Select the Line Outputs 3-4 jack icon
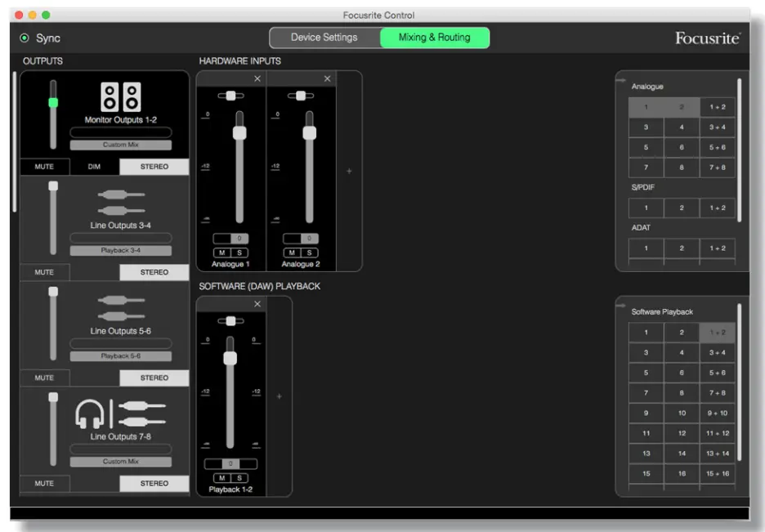 click(x=120, y=202)
